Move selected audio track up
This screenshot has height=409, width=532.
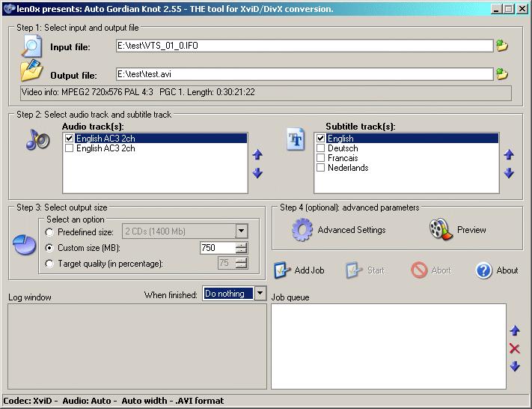click(257, 154)
